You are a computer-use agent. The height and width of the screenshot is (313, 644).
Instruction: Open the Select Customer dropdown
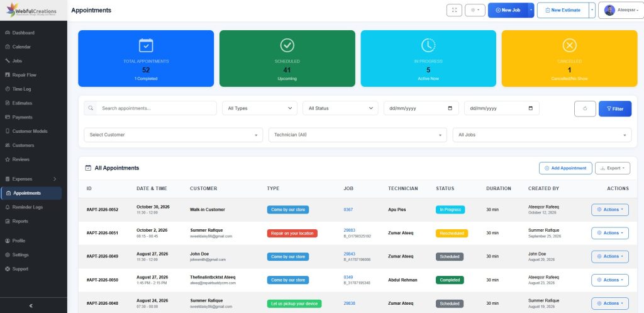174,135
